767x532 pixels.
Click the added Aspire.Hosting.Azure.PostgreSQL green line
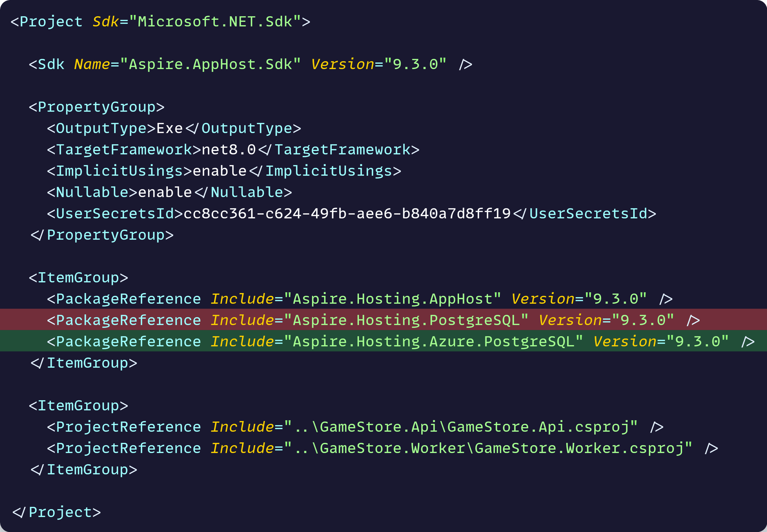(x=383, y=341)
